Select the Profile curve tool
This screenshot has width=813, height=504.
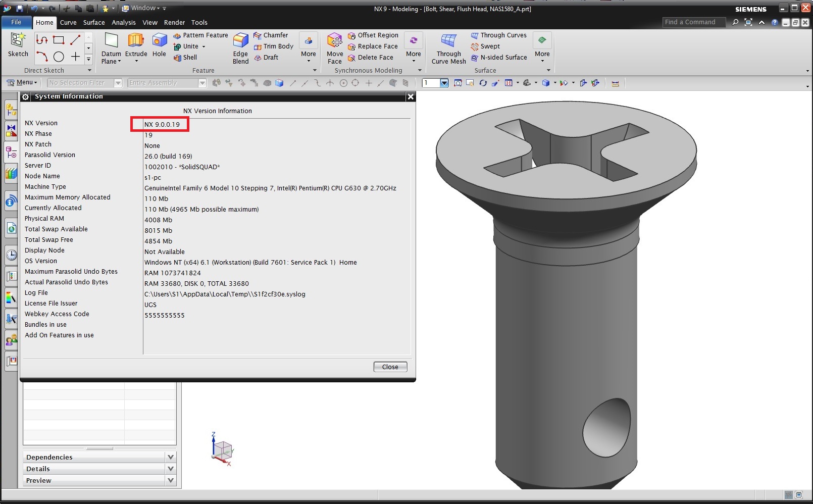[x=42, y=40]
